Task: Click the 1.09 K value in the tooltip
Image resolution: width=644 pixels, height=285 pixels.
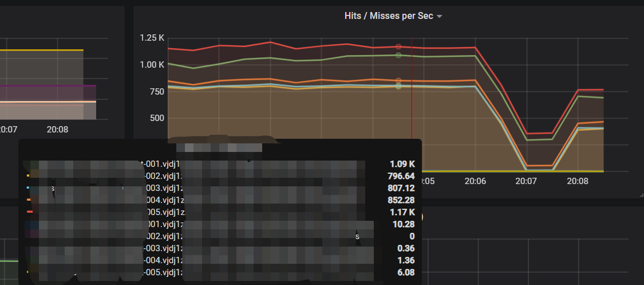Action: point(402,164)
